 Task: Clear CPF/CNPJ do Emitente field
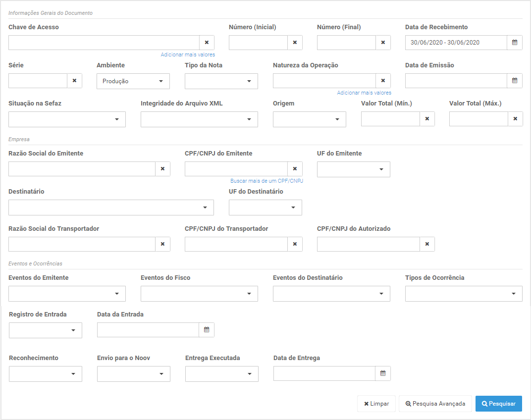(x=295, y=169)
